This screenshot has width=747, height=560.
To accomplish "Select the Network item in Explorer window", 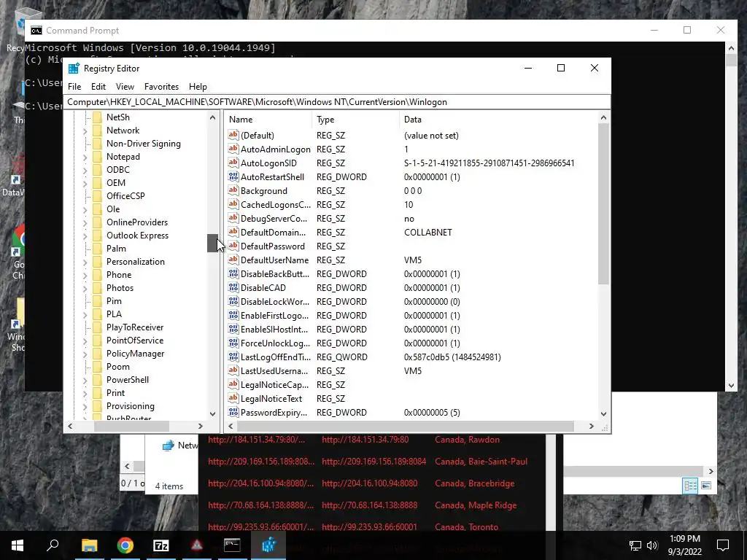I will click(180, 446).
